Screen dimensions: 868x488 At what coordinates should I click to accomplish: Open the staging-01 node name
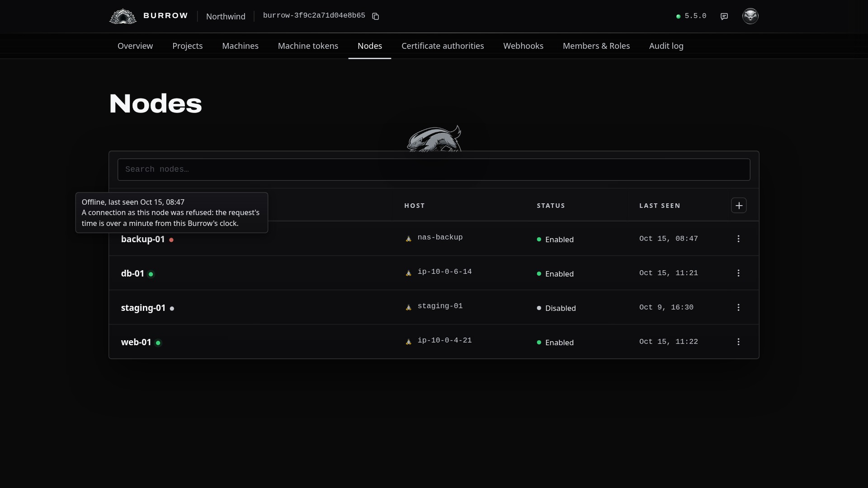tap(143, 308)
